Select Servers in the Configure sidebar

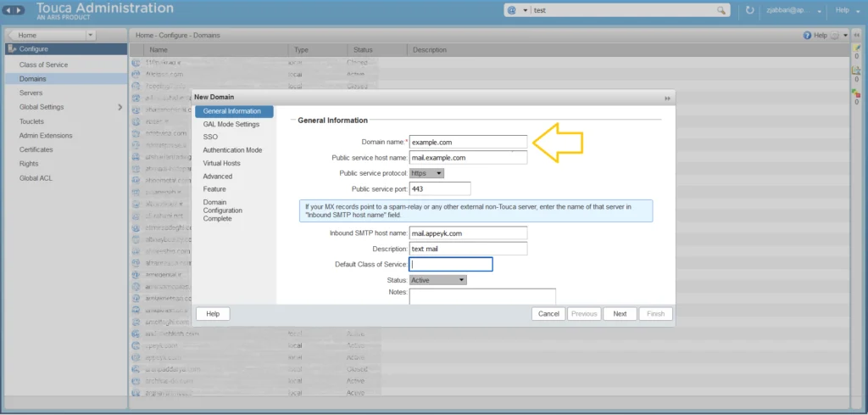(x=31, y=93)
